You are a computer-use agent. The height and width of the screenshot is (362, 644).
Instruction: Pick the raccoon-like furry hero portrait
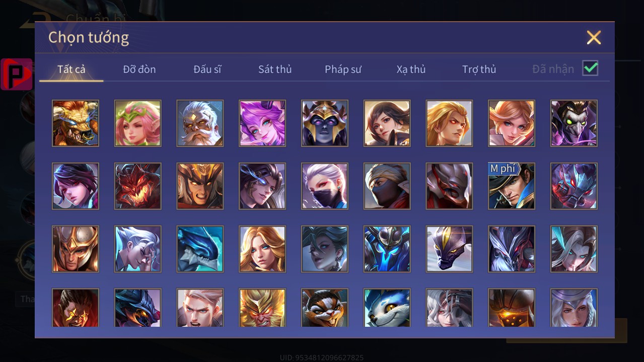(x=325, y=308)
